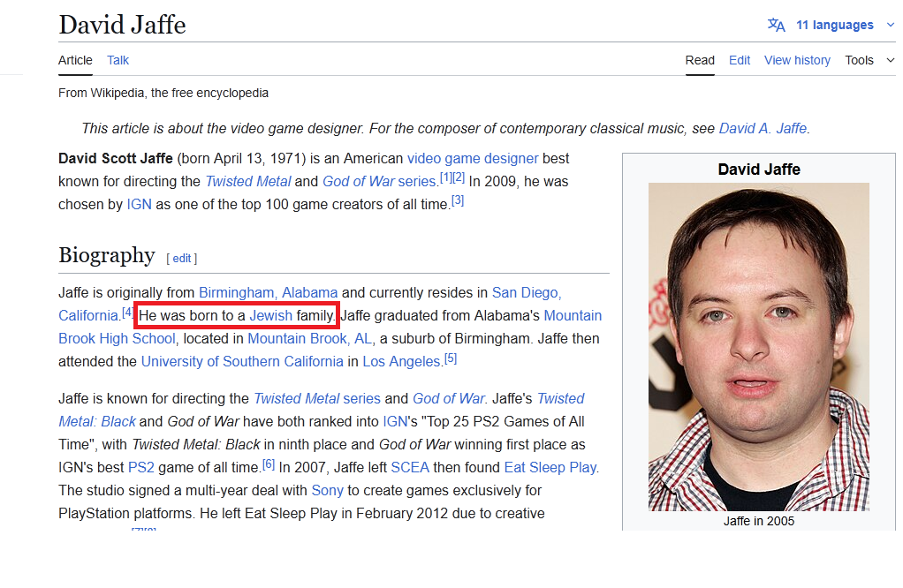Viewport: 903px width, 588px height.
Task: Open the Eat Sleep Play link
Action: point(550,467)
